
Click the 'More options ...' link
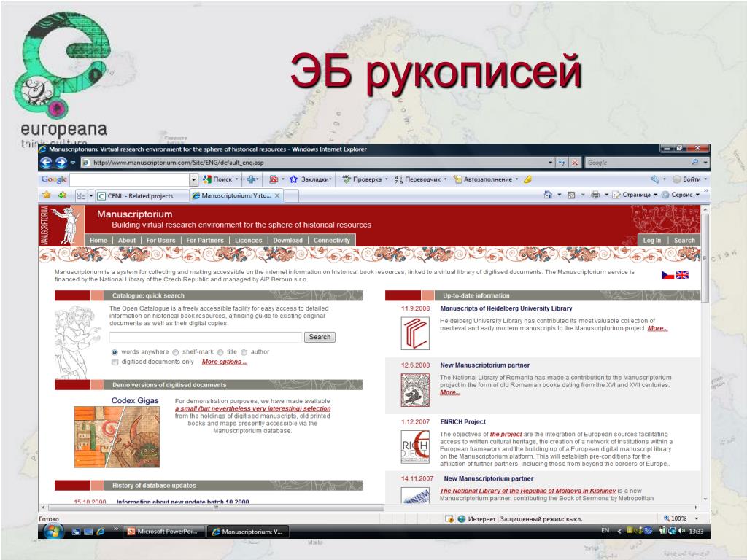click(225, 362)
